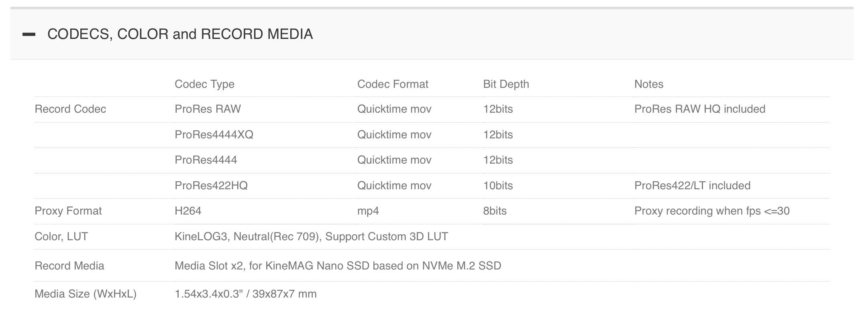Viewport: 868px width, 316px height.
Task: Select the Record Codec row label
Action: 70,109
